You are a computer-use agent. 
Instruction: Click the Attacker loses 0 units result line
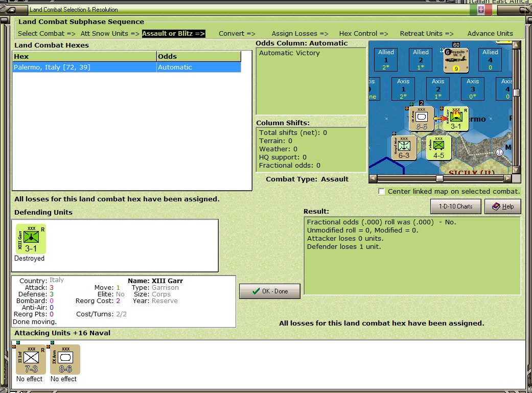click(x=345, y=239)
